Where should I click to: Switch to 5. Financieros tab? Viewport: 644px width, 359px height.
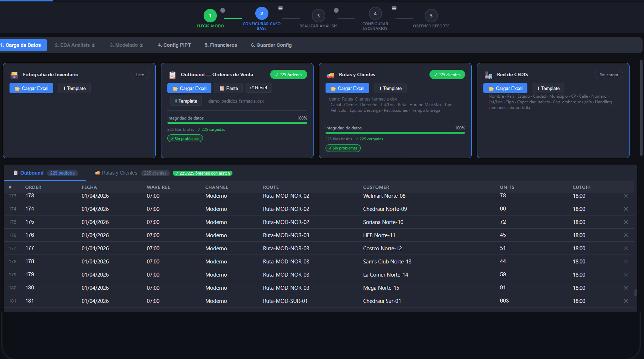point(221,45)
